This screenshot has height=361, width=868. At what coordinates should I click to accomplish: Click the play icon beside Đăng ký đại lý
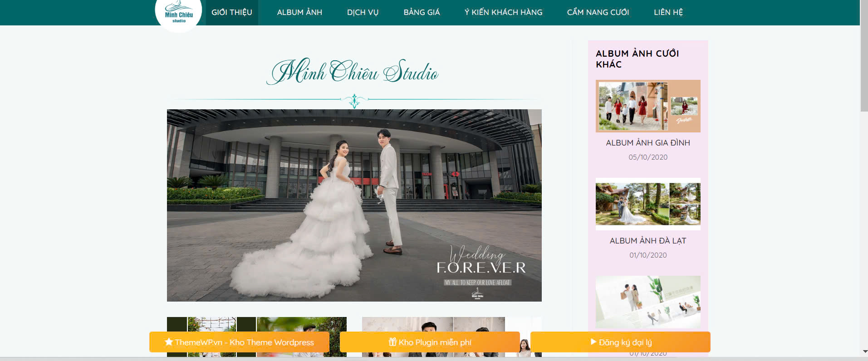point(593,341)
